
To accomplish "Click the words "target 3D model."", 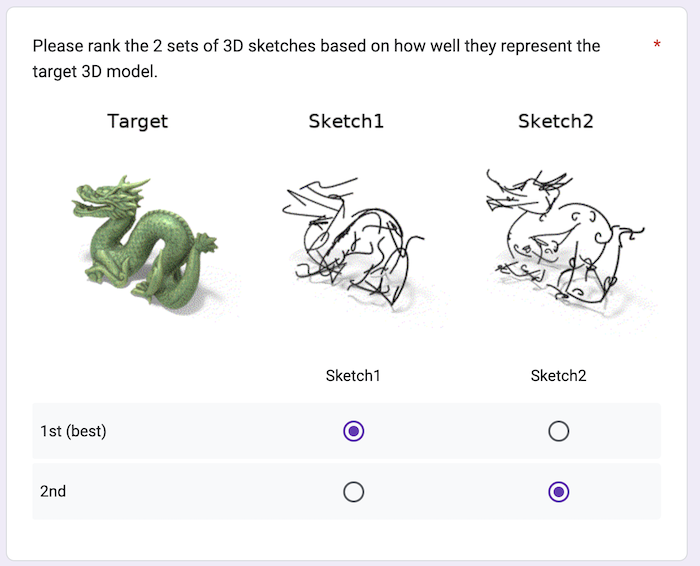I will point(95,72).
